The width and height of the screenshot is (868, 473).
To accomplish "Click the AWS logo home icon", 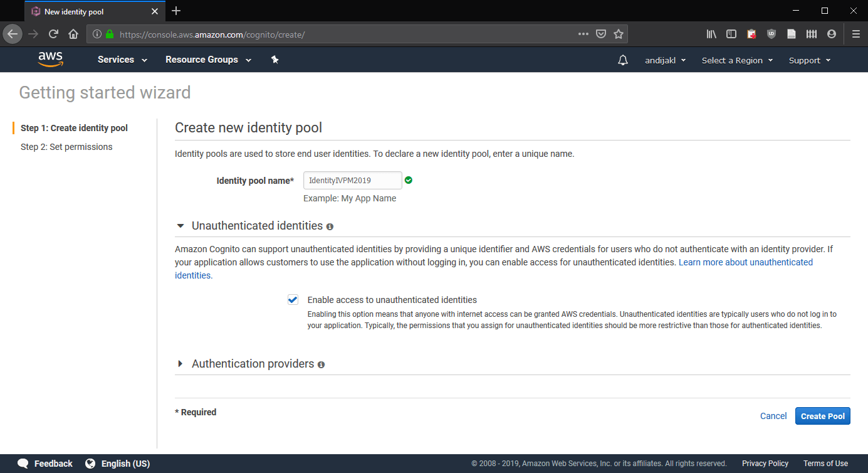I will tap(50, 60).
